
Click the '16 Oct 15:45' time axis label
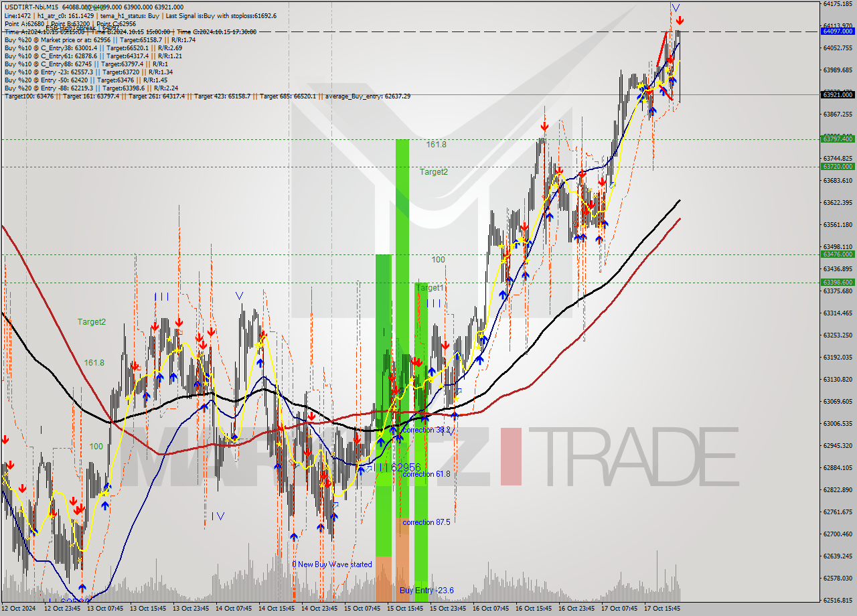point(533,609)
